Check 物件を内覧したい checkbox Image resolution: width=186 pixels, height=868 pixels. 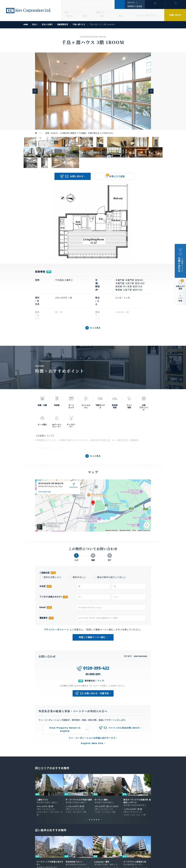[x=41, y=577]
